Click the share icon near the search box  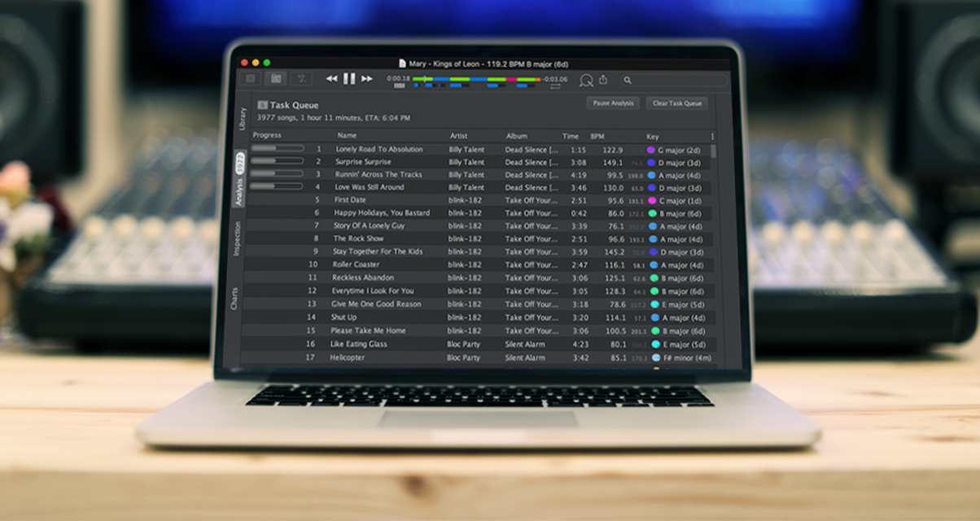coord(603,81)
